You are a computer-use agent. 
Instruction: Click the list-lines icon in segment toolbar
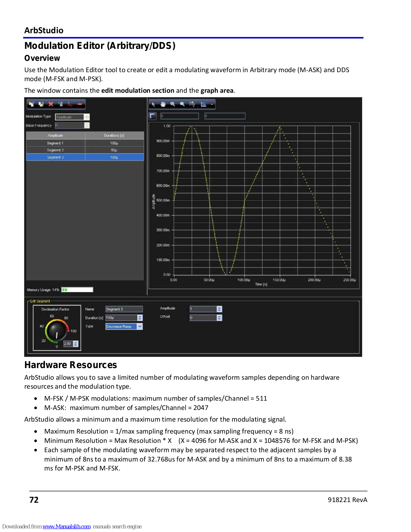(60, 104)
